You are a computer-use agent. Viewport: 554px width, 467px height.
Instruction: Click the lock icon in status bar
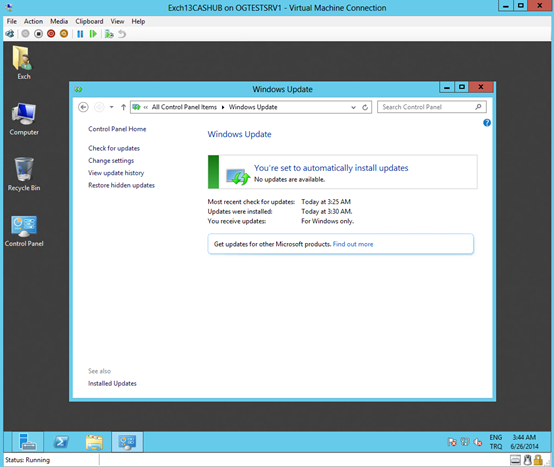(538, 460)
